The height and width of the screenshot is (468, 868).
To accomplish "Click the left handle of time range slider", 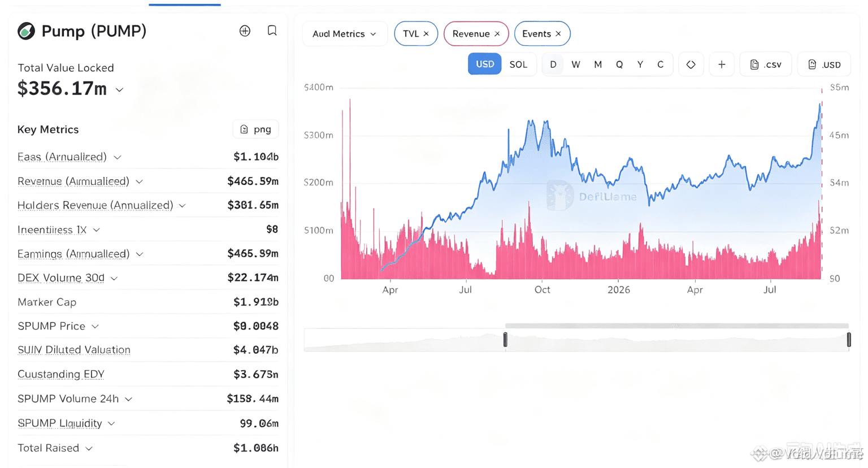I will click(505, 340).
